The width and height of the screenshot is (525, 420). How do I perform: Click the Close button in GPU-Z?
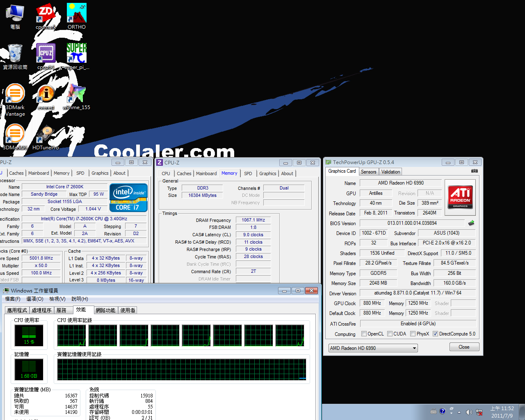pos(464,347)
